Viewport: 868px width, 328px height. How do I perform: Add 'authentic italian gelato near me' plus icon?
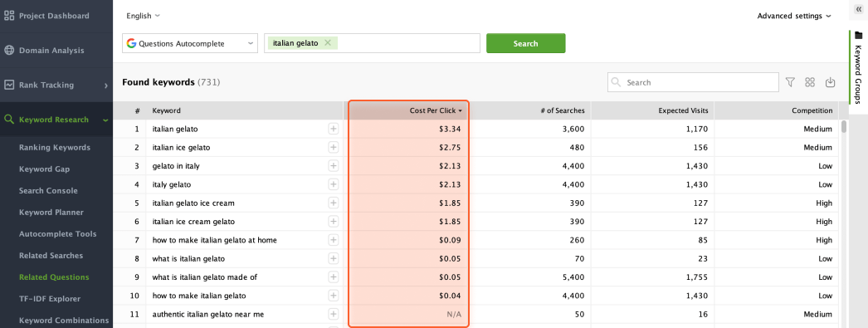(334, 314)
